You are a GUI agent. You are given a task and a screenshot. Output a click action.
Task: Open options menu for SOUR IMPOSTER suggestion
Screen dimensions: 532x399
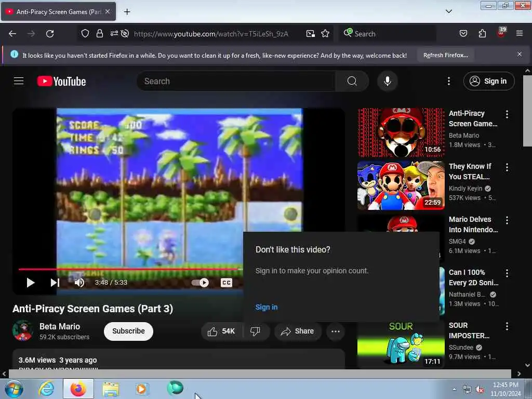(x=507, y=326)
